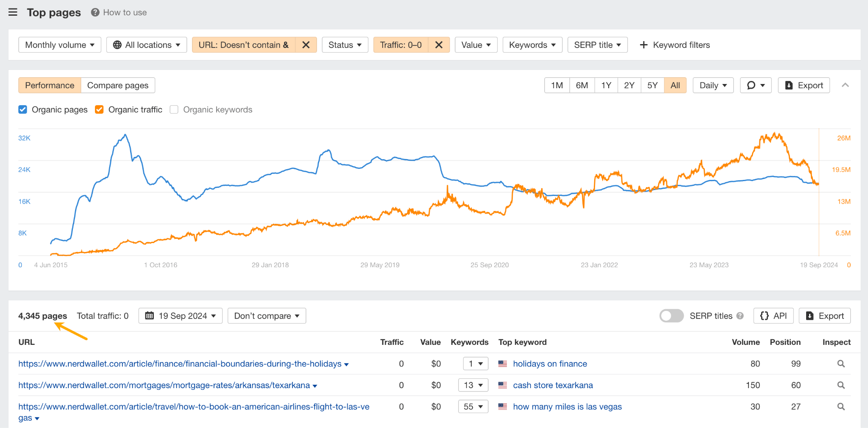Click the SERP titles help icon
868x428 pixels.
pyautogui.click(x=740, y=316)
